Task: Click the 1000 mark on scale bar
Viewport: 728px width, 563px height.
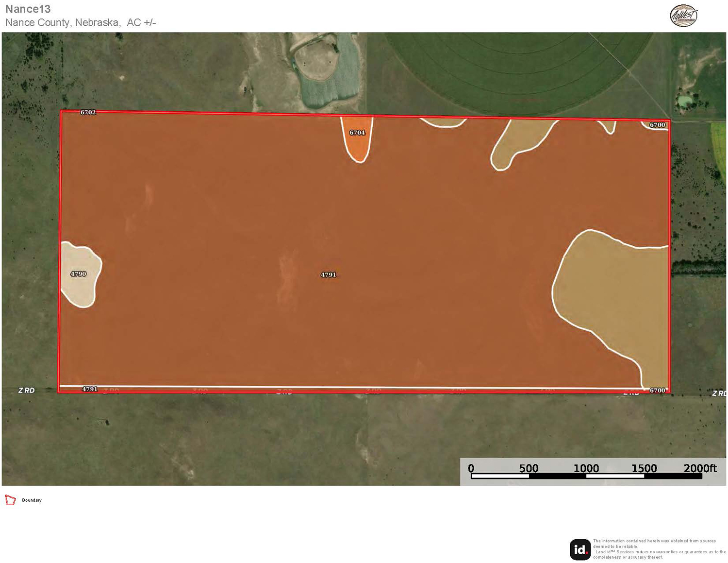Action: pos(586,468)
